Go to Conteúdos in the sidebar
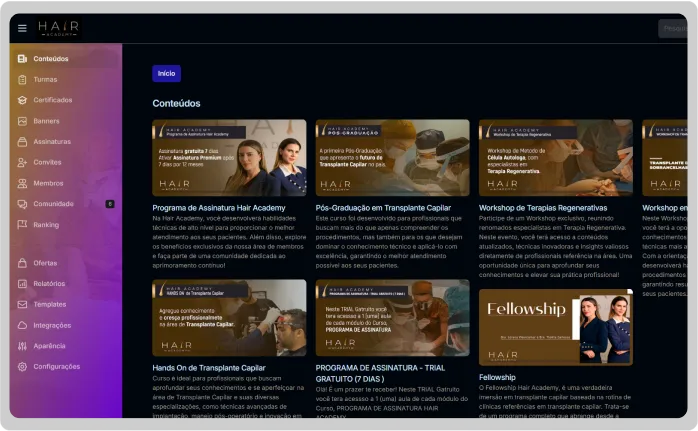Image resolution: width=698 pixels, height=431 pixels. [x=50, y=59]
